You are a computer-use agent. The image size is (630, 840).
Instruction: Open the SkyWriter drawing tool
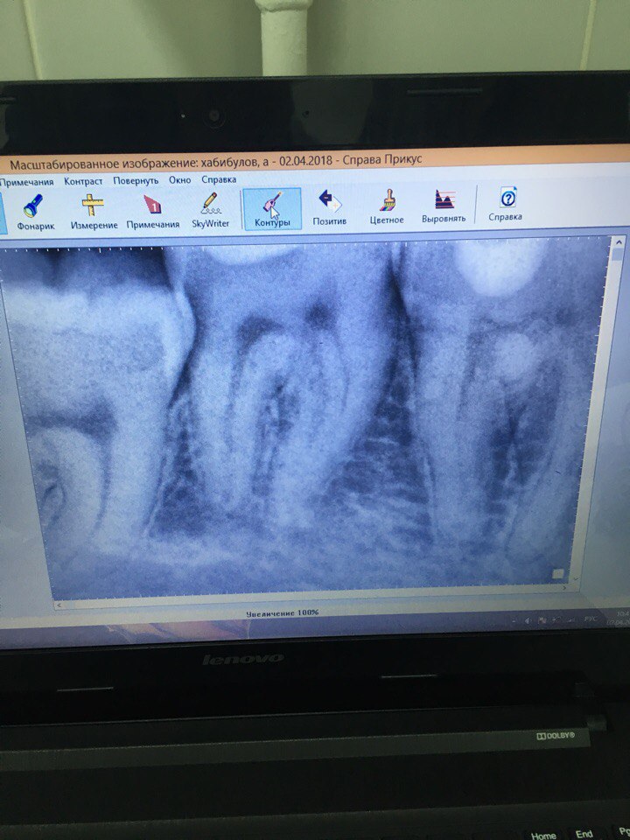click(210, 211)
